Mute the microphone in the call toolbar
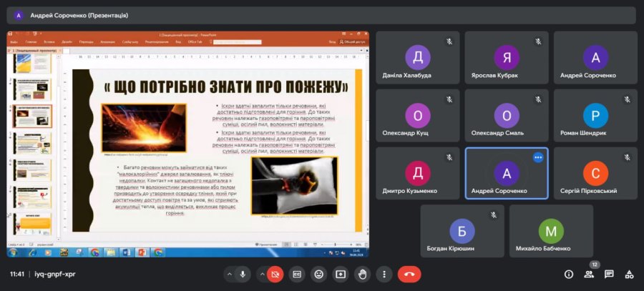The image size is (644, 291). [x=243, y=274]
